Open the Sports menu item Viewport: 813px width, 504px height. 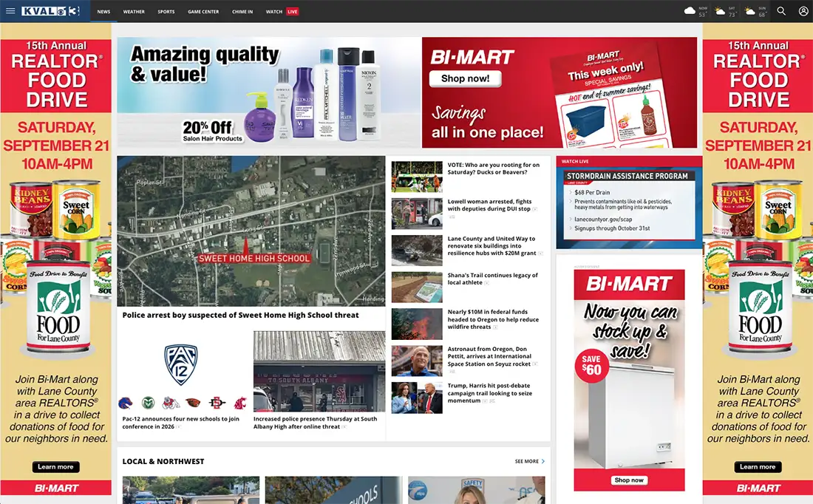pyautogui.click(x=166, y=11)
